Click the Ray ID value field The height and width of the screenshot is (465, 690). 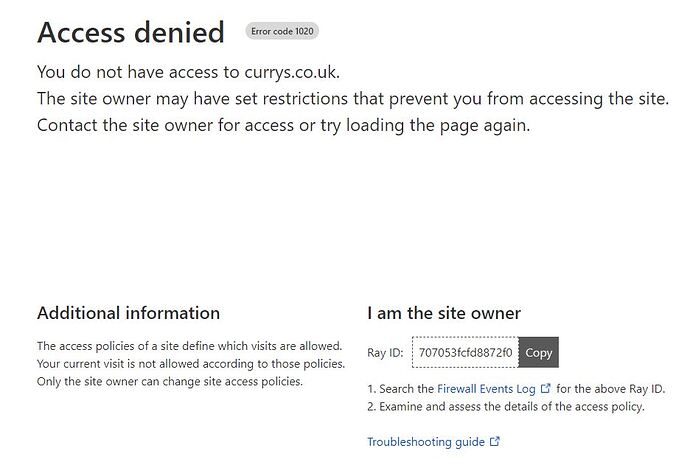[x=466, y=352]
